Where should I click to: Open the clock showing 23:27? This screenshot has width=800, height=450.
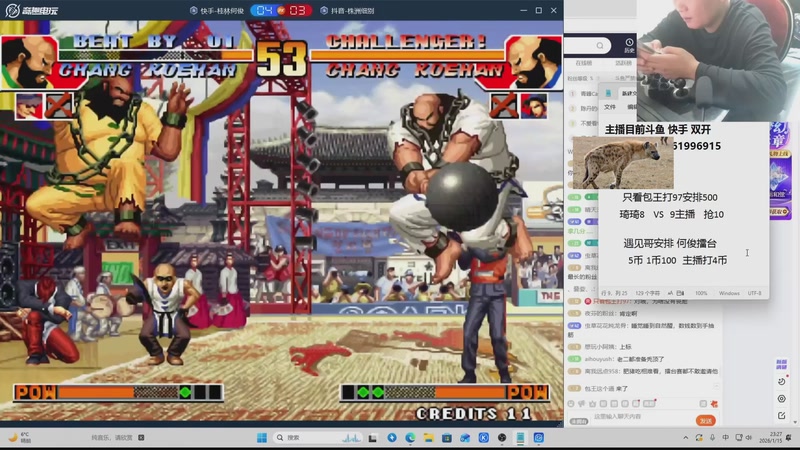(x=770, y=437)
